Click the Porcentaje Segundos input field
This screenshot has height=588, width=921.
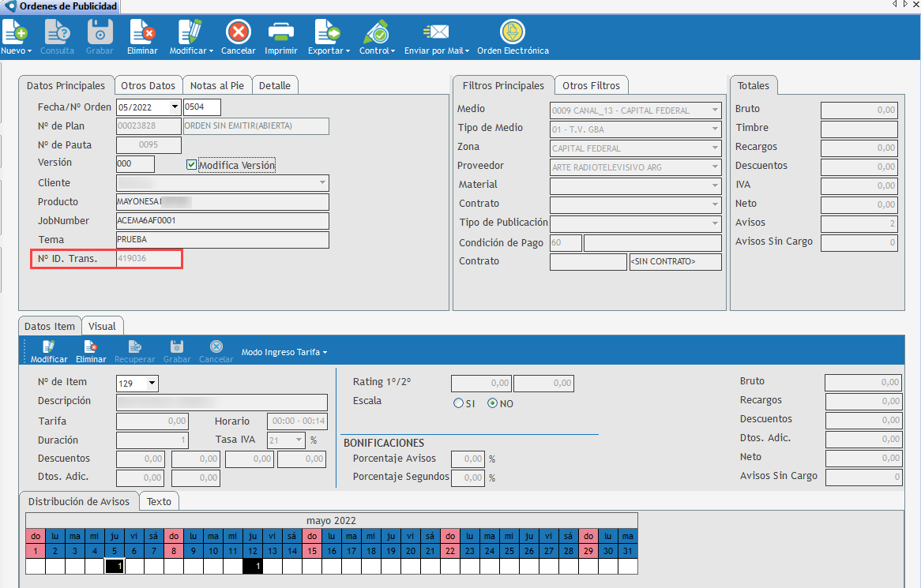(468, 478)
